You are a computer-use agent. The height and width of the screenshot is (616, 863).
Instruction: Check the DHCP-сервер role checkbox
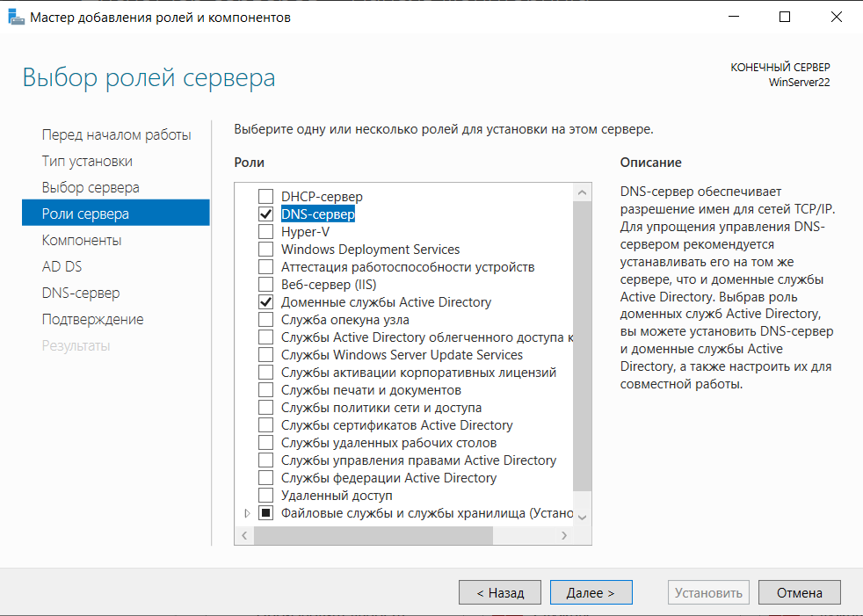tap(265, 197)
